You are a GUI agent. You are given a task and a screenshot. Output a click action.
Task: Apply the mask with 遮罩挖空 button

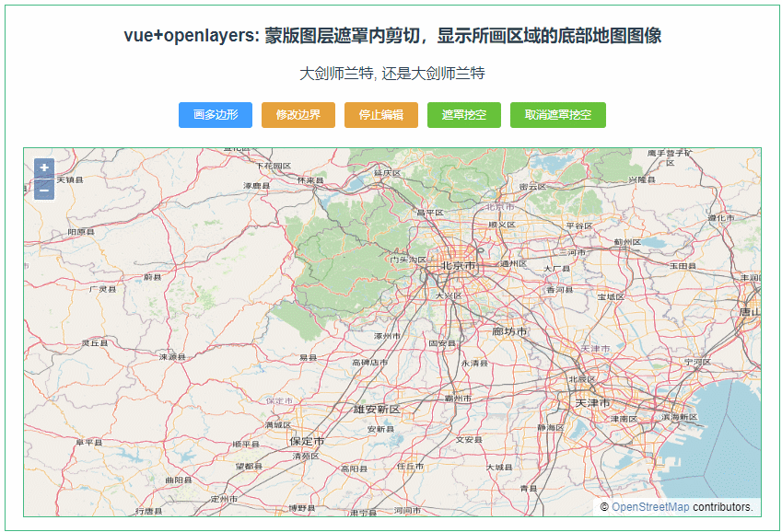point(464,115)
